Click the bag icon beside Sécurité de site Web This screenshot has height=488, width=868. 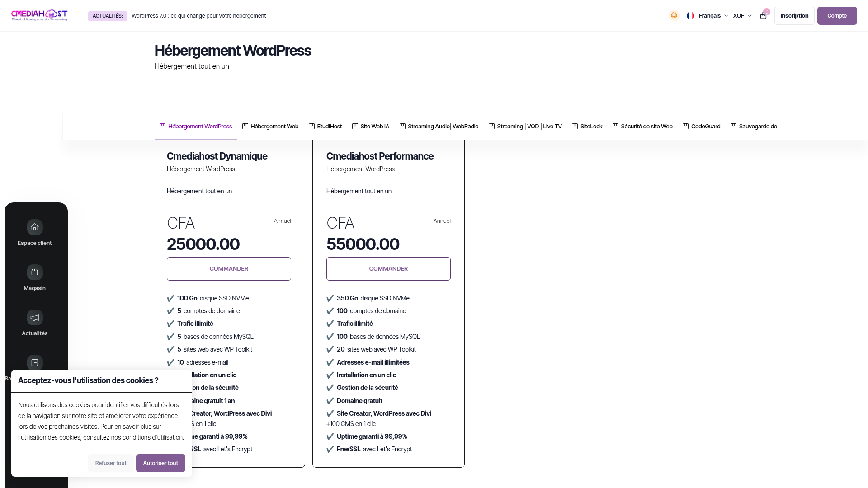pyautogui.click(x=615, y=127)
